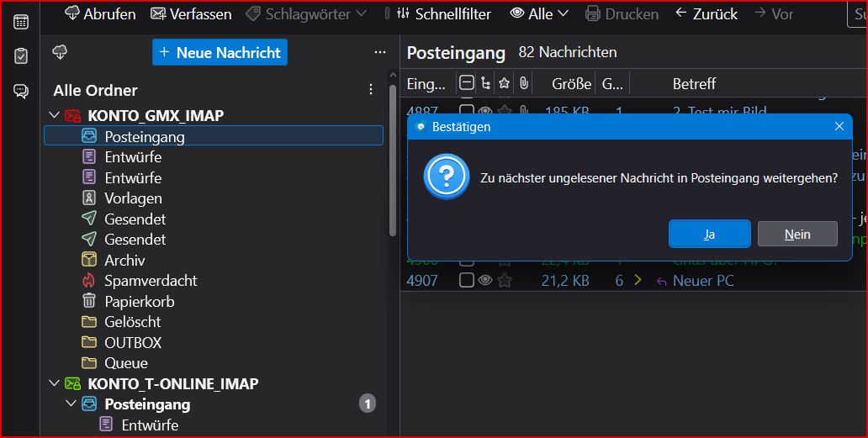Click the Neue Nachricht button
The width and height of the screenshot is (868, 438).
pyautogui.click(x=220, y=52)
